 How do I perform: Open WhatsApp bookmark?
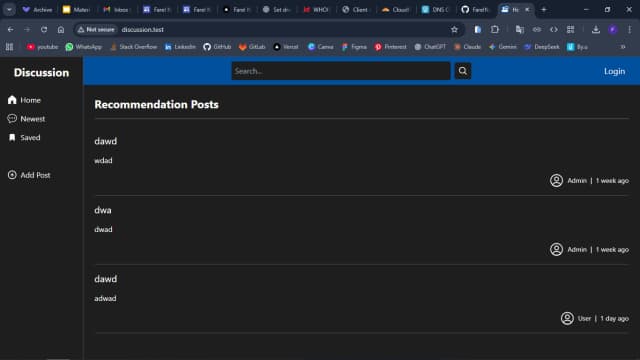(x=84, y=47)
